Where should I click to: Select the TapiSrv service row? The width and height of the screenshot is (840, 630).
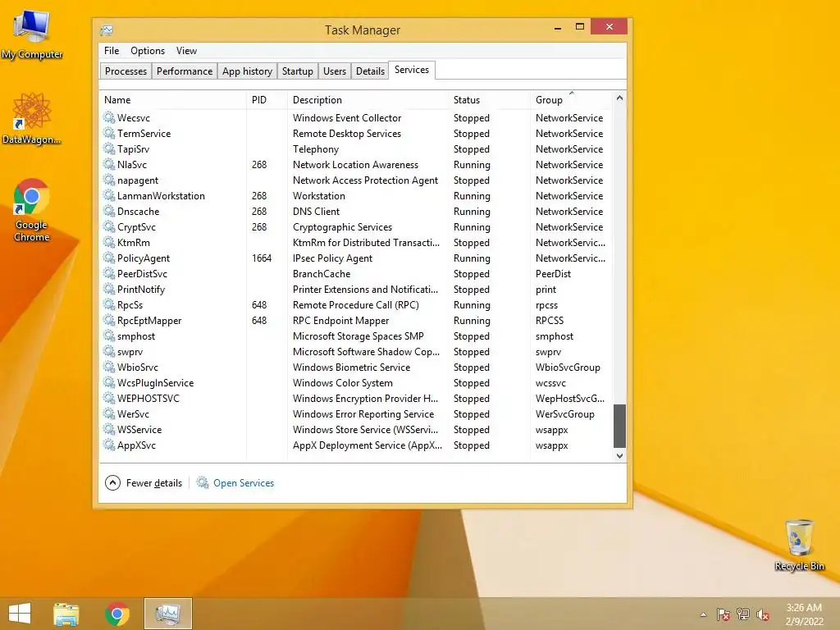click(356, 149)
